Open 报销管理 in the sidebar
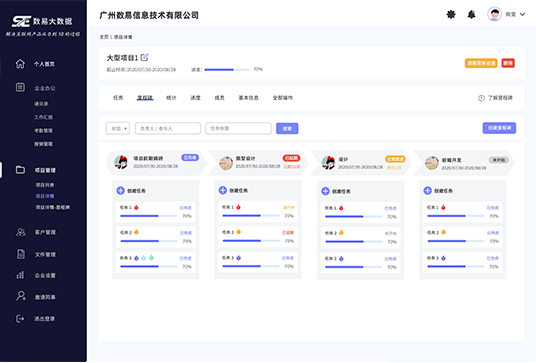Image resolution: width=536 pixels, height=363 pixels. click(43, 144)
